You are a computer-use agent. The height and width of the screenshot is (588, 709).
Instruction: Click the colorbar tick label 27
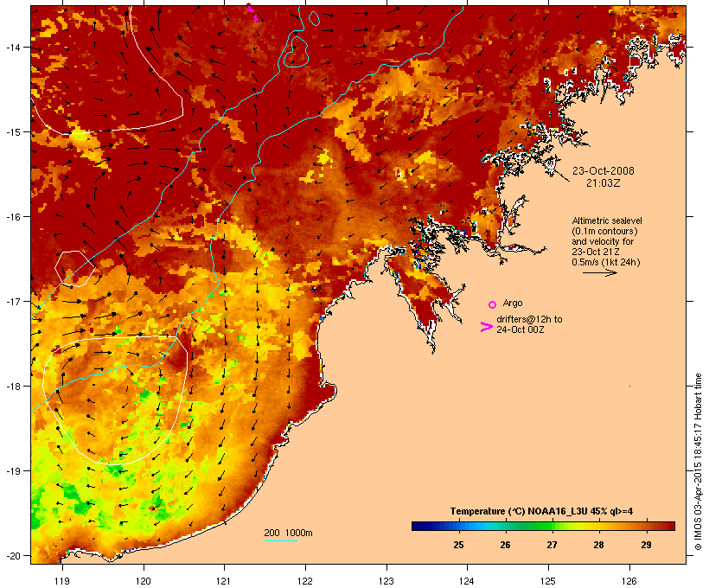(x=552, y=545)
